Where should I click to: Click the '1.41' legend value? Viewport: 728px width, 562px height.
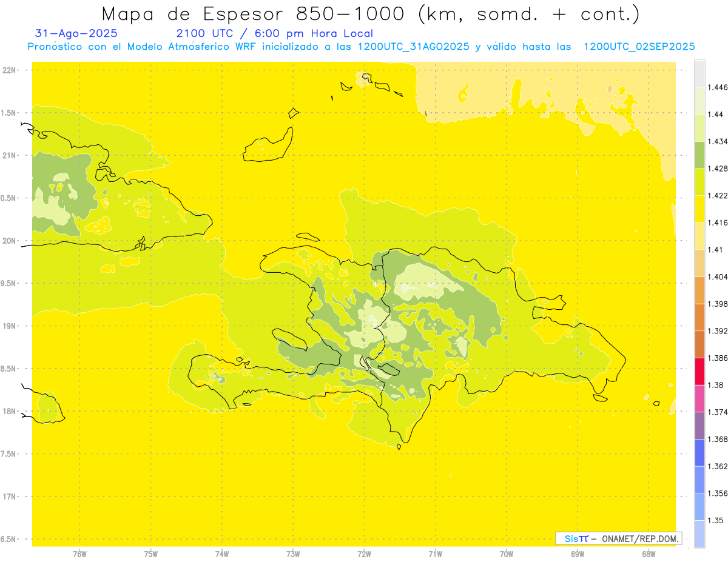pyautogui.click(x=716, y=250)
